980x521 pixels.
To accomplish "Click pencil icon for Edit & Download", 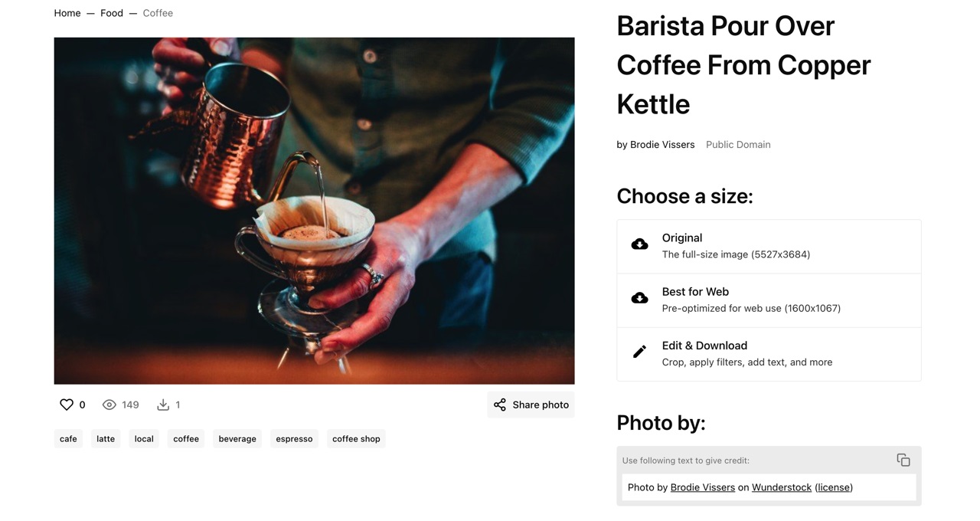I will (x=639, y=352).
